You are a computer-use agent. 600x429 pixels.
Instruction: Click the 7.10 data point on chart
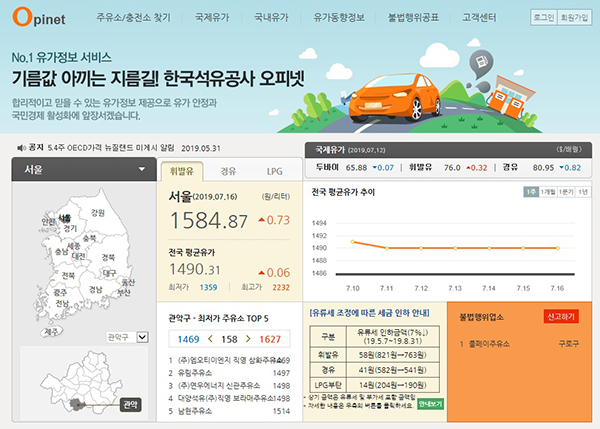(x=352, y=241)
